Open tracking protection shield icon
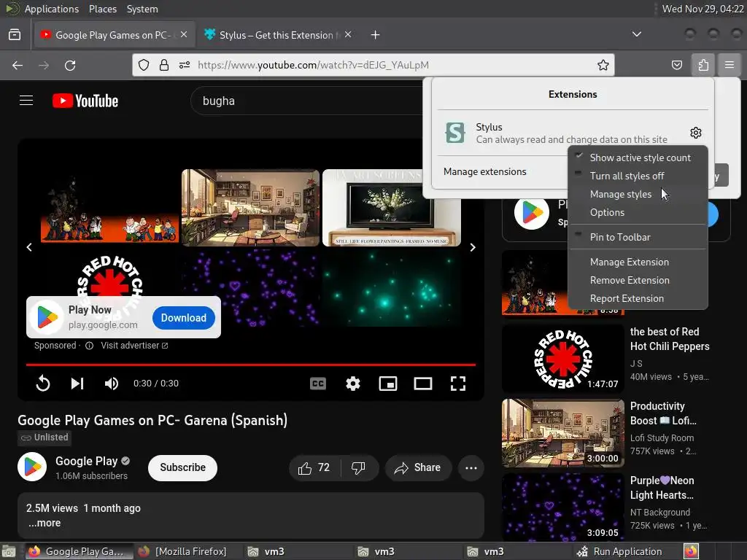747x560 pixels. coord(144,65)
